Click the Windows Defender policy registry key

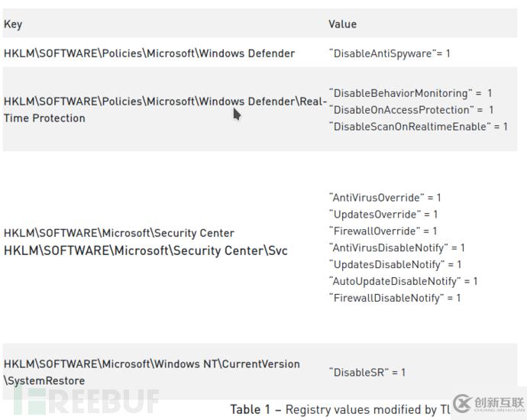149,53
